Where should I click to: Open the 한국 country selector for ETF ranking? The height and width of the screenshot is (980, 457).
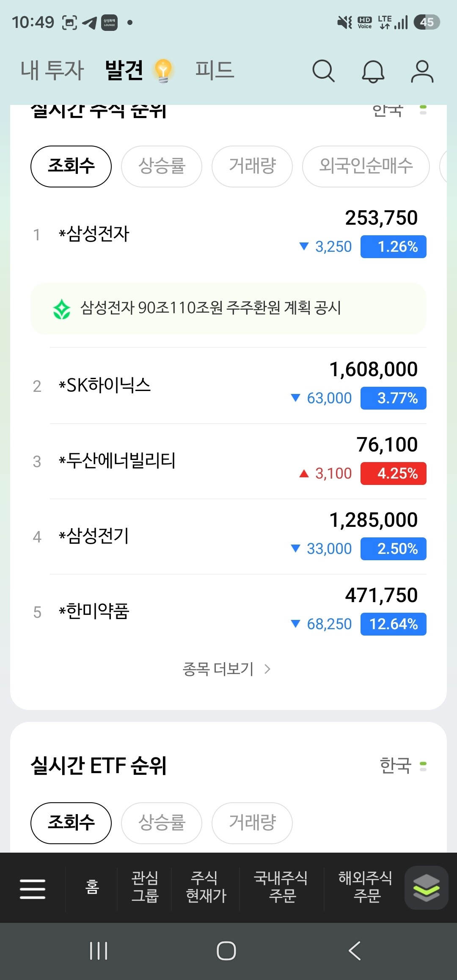pyautogui.click(x=403, y=766)
